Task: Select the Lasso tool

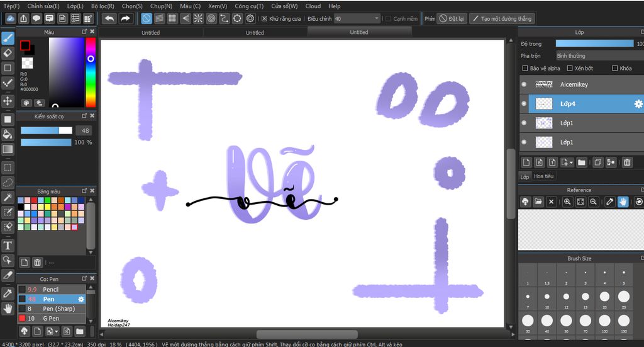Action: tap(8, 182)
